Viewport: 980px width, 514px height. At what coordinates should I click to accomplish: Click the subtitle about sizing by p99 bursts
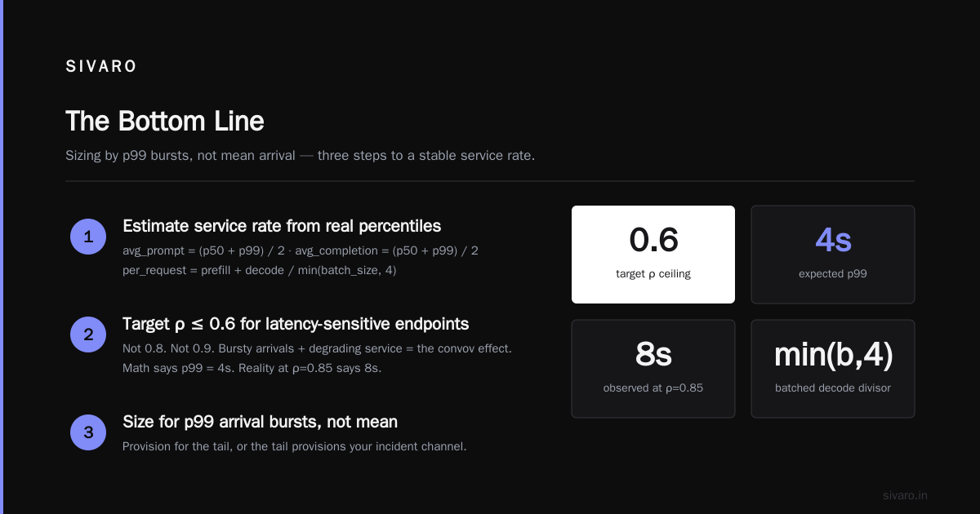point(300,155)
